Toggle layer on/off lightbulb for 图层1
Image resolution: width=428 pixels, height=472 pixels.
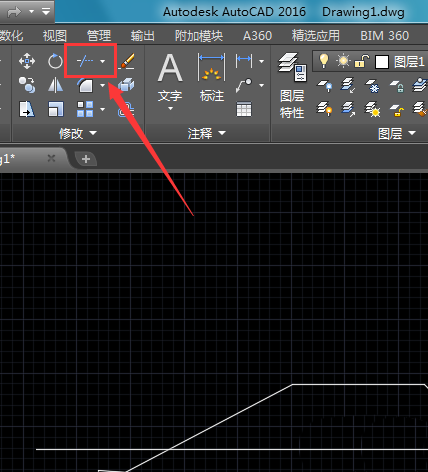coord(324,61)
